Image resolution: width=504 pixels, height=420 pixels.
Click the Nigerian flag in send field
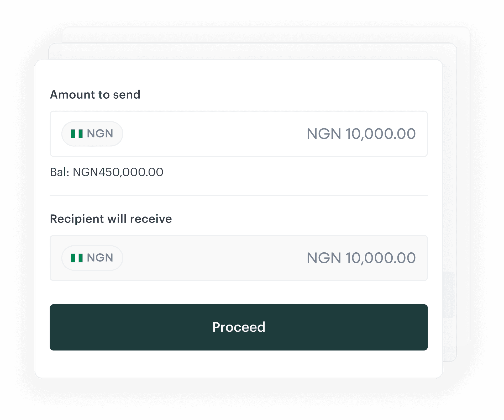click(77, 134)
